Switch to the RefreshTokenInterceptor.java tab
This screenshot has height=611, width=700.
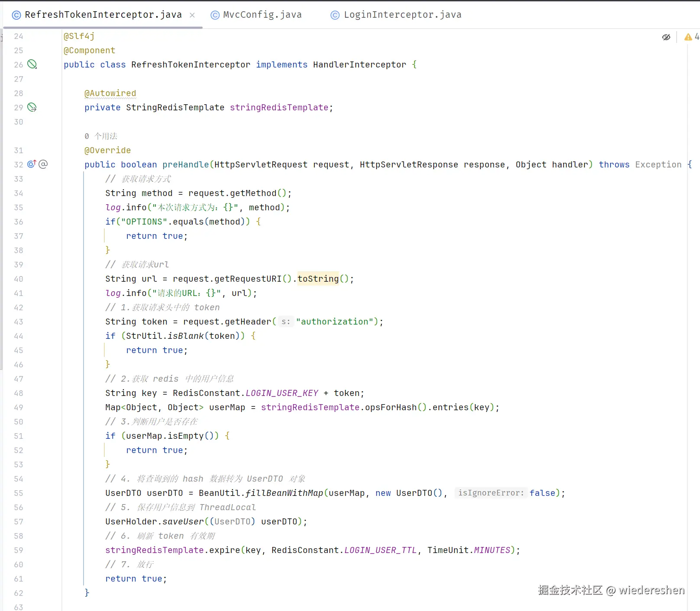click(x=103, y=15)
